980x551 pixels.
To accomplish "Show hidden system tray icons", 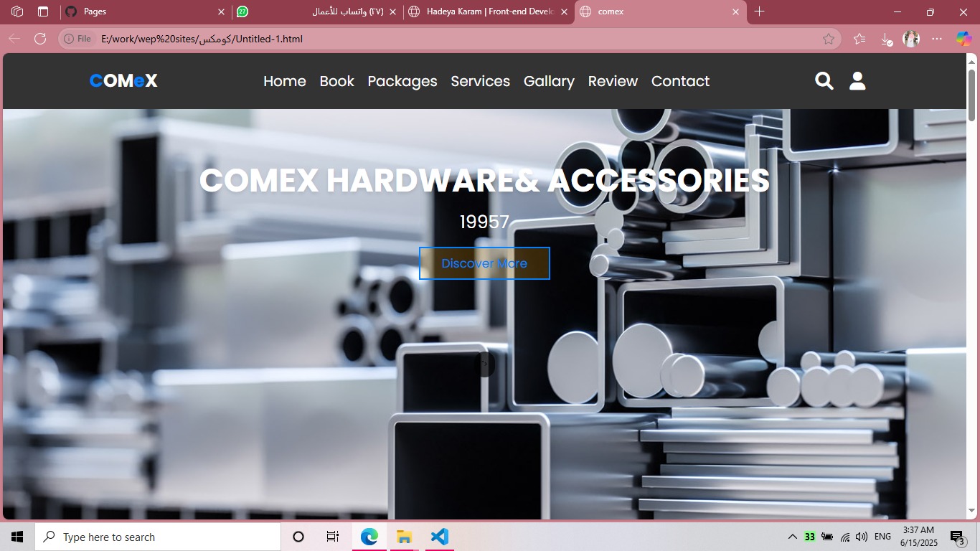I will click(792, 537).
